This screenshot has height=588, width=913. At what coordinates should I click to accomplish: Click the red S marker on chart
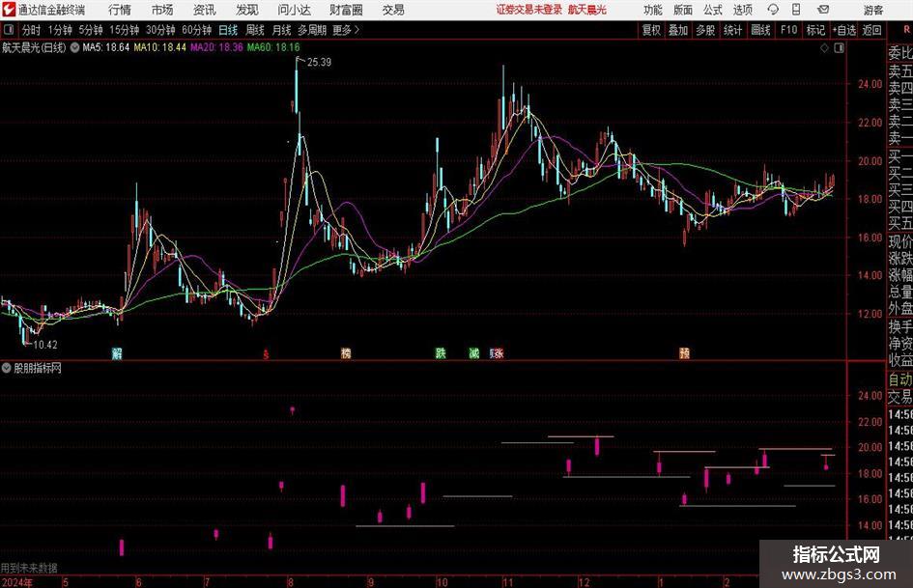click(266, 354)
